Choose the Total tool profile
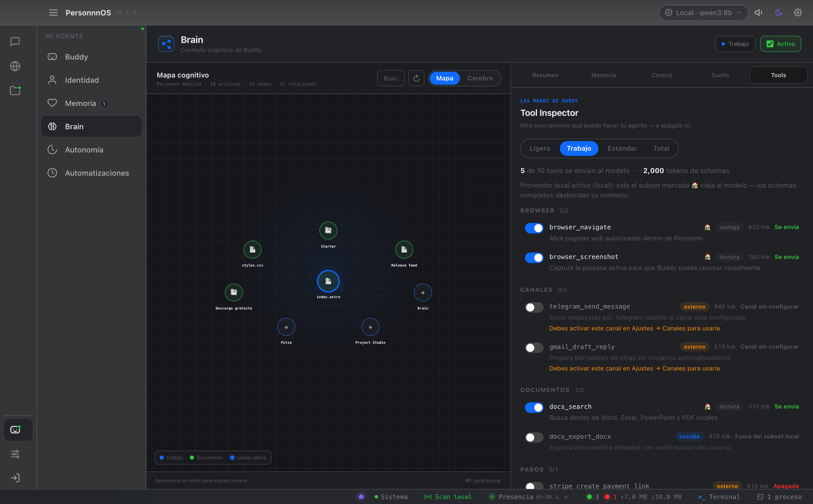813x504 pixels. click(x=661, y=148)
